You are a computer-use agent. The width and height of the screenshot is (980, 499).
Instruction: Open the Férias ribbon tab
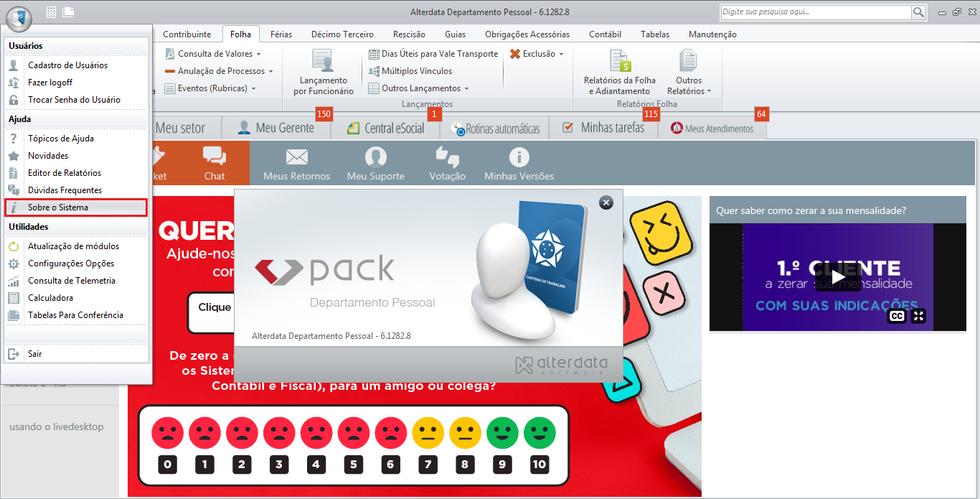pos(281,34)
